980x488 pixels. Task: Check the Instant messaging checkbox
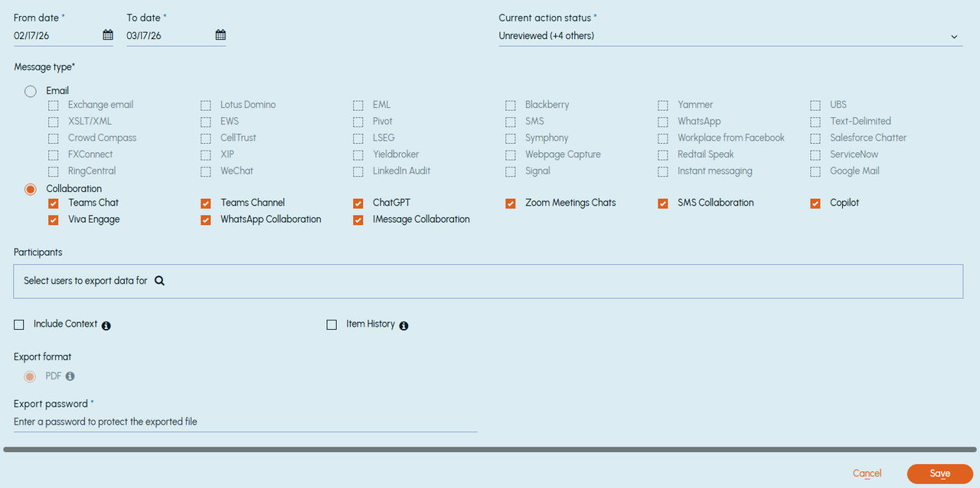point(662,172)
